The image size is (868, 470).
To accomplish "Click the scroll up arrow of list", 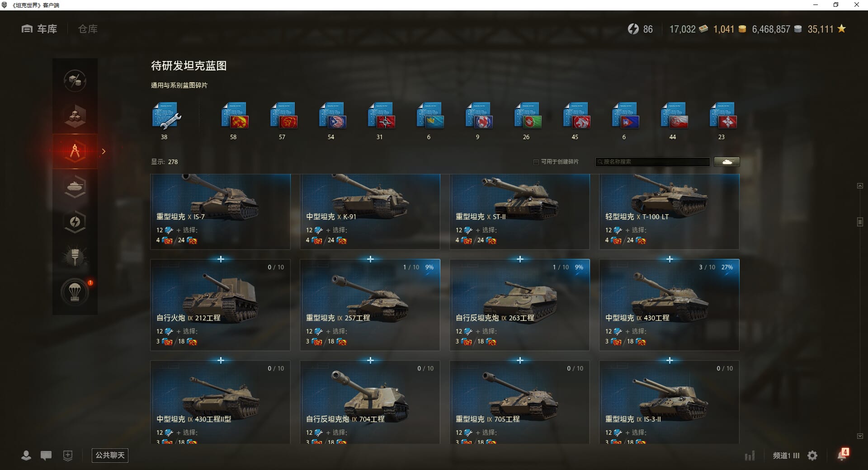I will (860, 186).
